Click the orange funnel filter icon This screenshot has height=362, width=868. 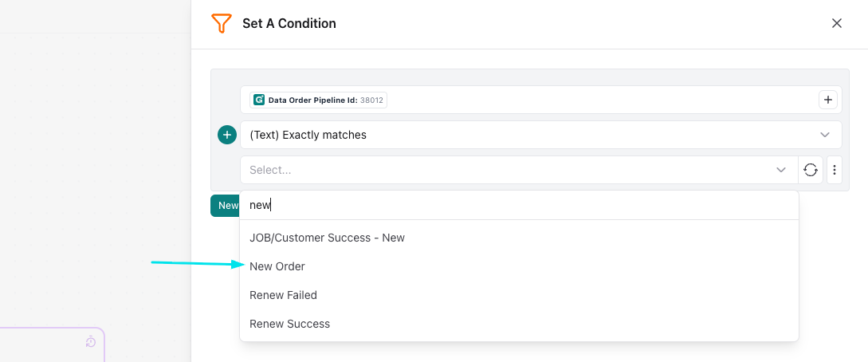click(221, 23)
